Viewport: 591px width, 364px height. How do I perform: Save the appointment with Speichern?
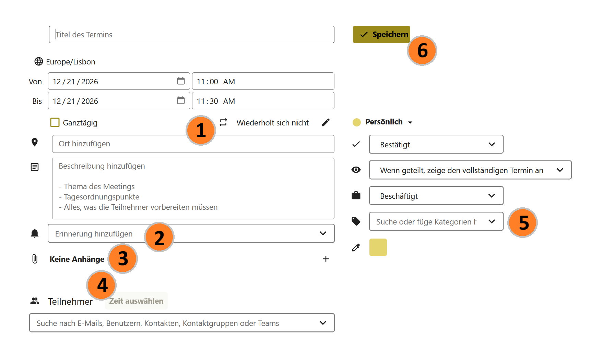coord(381,34)
